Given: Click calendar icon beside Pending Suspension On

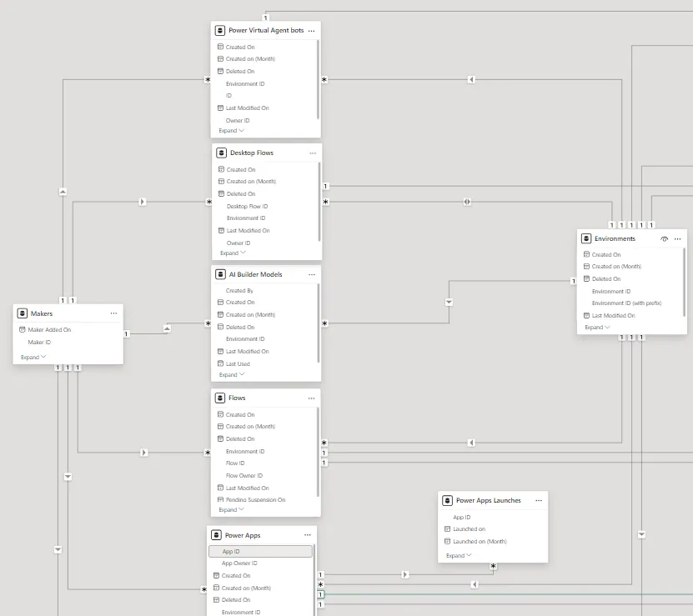Looking at the screenshot, I should (220, 500).
